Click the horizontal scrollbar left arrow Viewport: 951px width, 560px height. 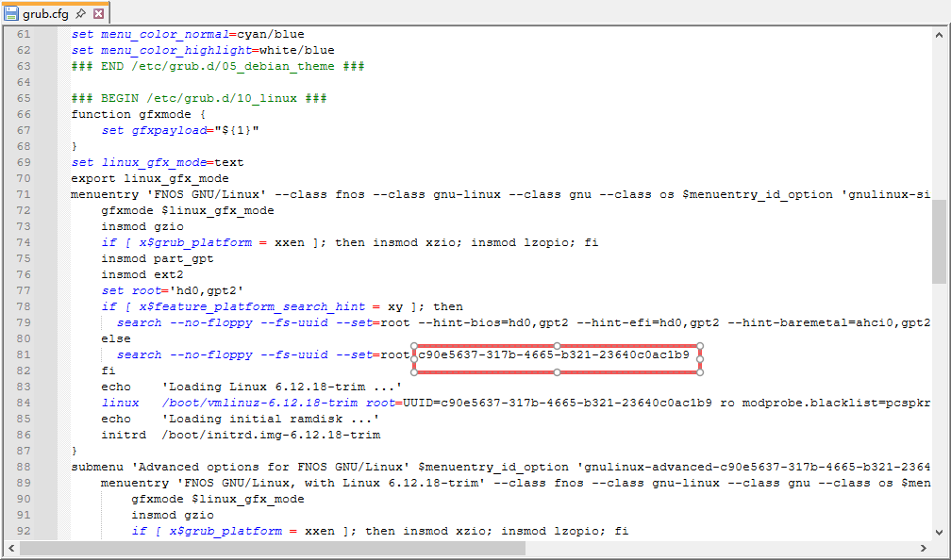[x=9, y=548]
